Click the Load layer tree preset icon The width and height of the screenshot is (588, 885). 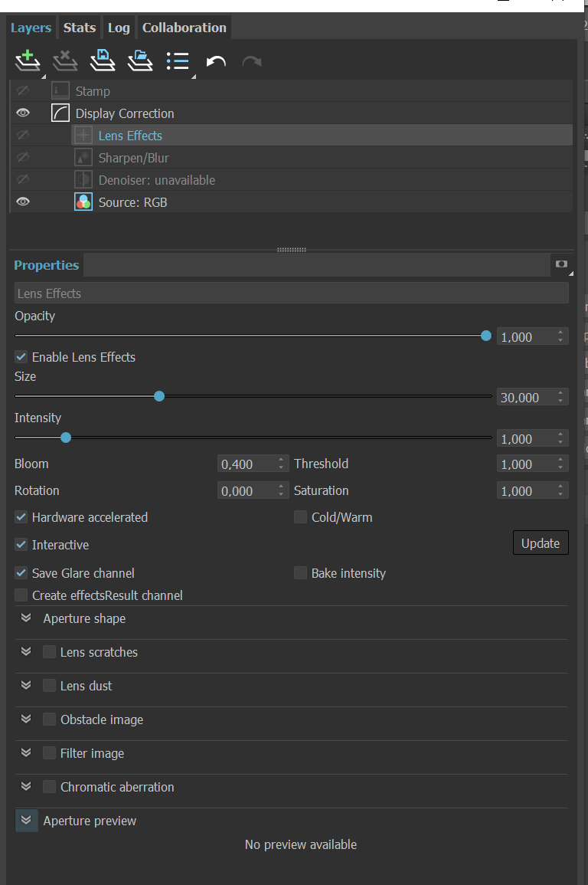[x=140, y=61]
